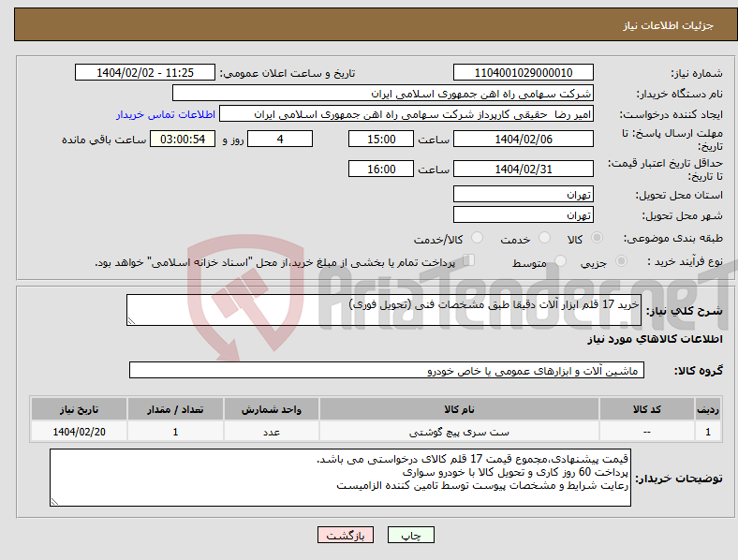738x560 pixels.
Task: Click the چاپ (print) button
Action: click(x=410, y=535)
